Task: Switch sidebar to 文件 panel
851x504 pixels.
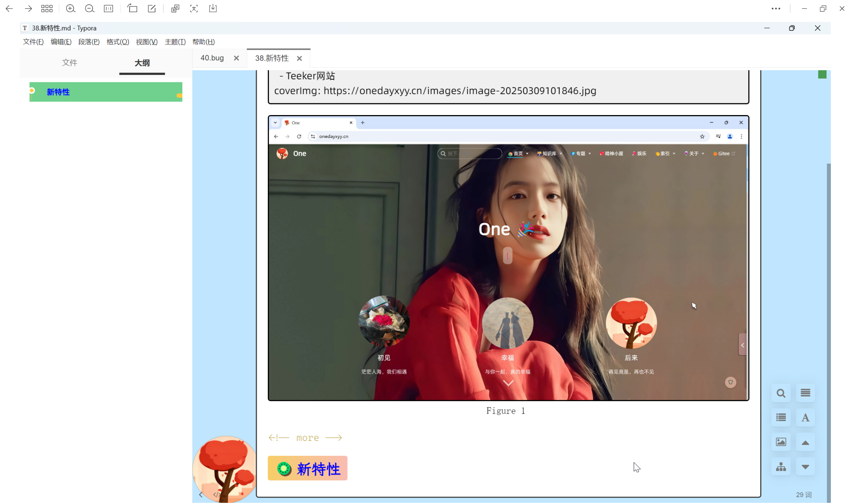Action: pyautogui.click(x=70, y=63)
